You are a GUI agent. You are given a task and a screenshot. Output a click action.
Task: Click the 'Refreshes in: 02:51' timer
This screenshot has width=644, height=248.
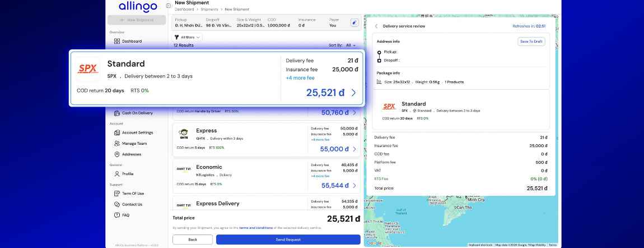tap(529, 26)
